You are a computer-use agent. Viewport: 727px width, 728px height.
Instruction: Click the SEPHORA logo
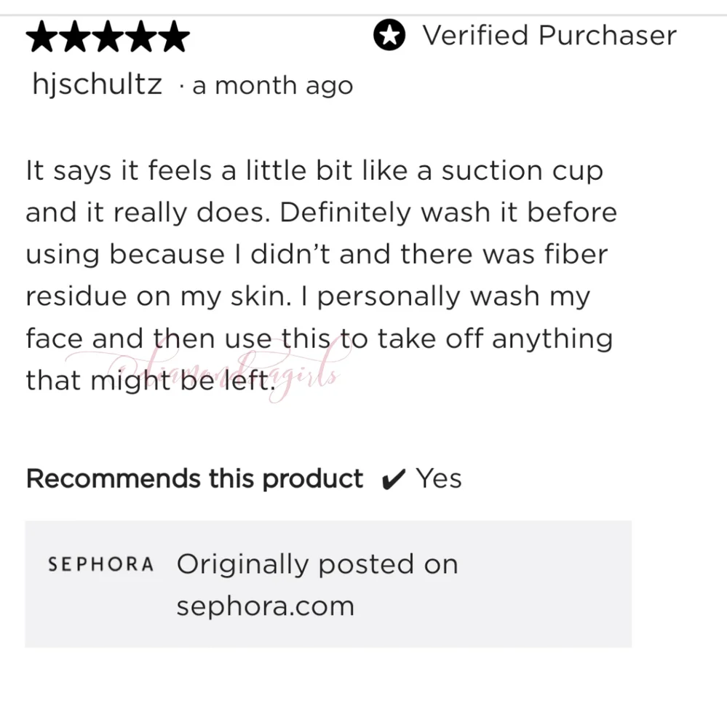pos(100,564)
